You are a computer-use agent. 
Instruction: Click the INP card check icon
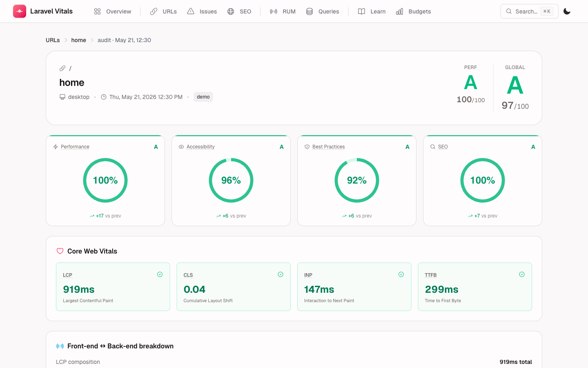click(x=401, y=274)
